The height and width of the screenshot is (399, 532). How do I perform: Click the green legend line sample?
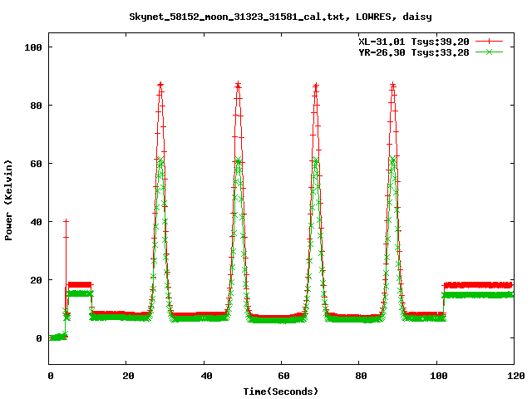click(x=489, y=52)
